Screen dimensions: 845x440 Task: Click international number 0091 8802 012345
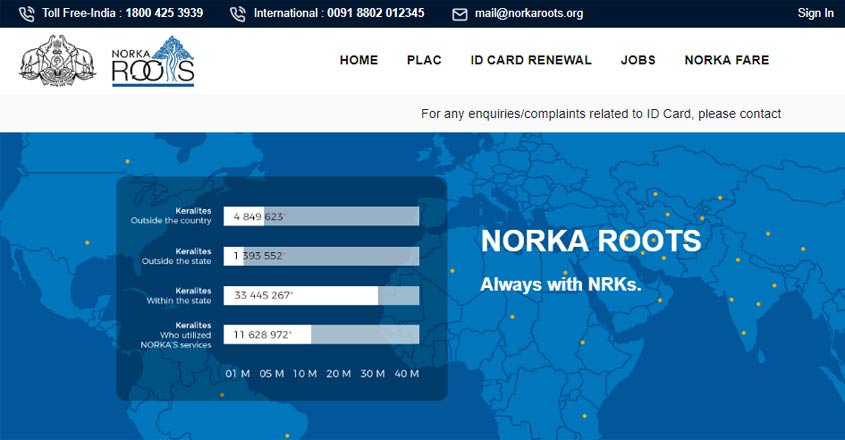339,14
